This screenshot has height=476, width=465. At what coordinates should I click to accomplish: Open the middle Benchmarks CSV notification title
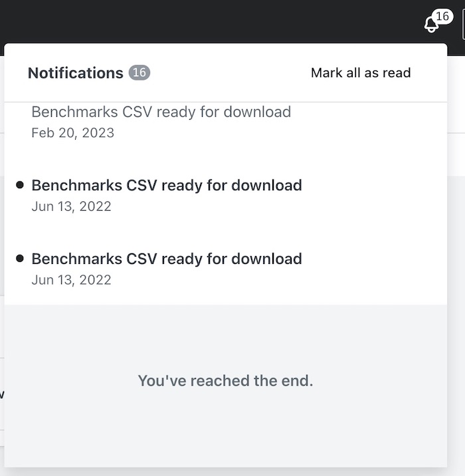point(167,185)
